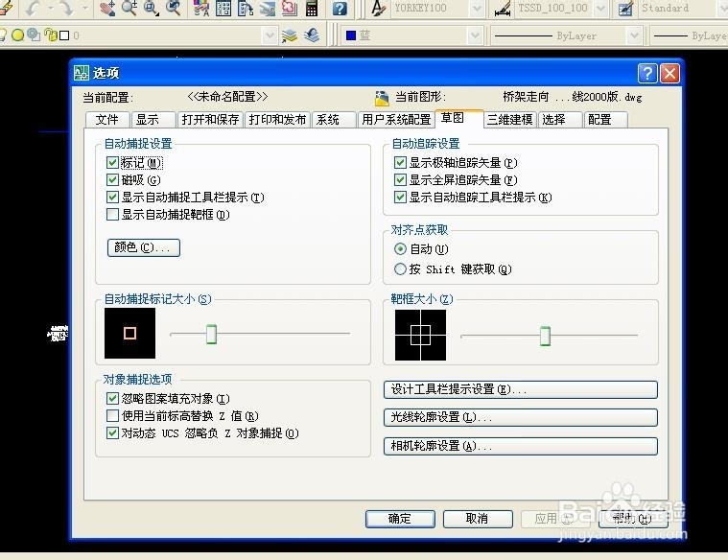This screenshot has height=560, width=728.
Task: Open the 蓝 color control dropdown
Action: [x=474, y=35]
